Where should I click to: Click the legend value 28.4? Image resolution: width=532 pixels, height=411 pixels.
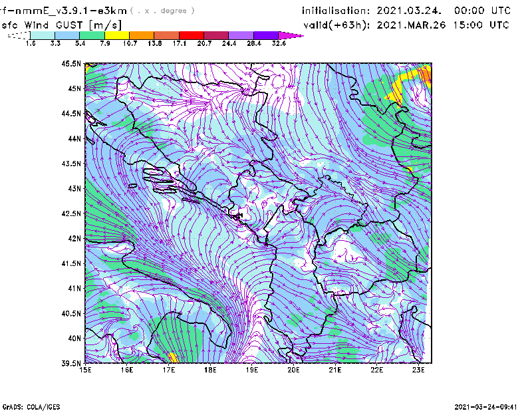[254, 43]
